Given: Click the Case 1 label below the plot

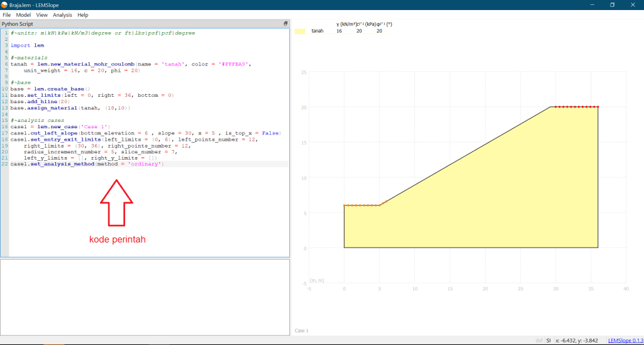Looking at the screenshot, I should (x=302, y=331).
